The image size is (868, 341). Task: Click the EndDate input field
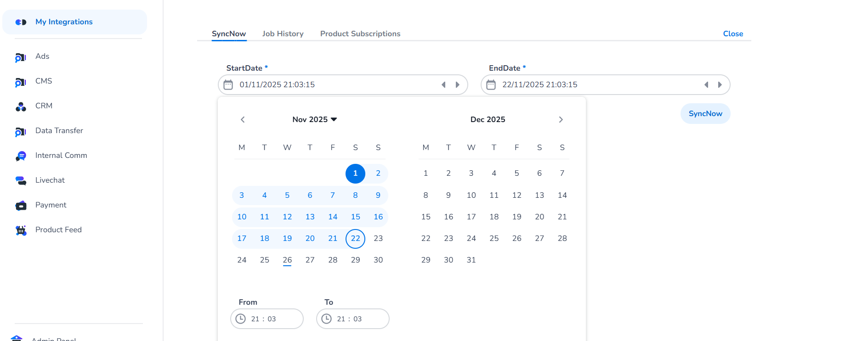[606, 85]
